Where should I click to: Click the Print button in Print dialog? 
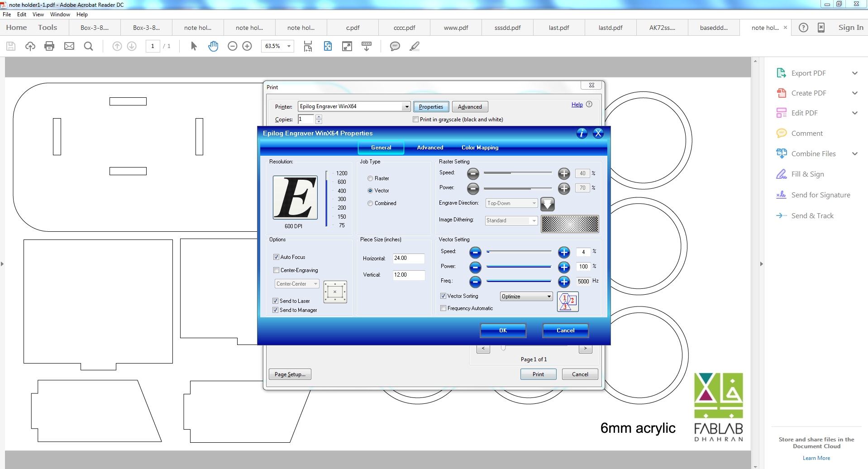539,374
